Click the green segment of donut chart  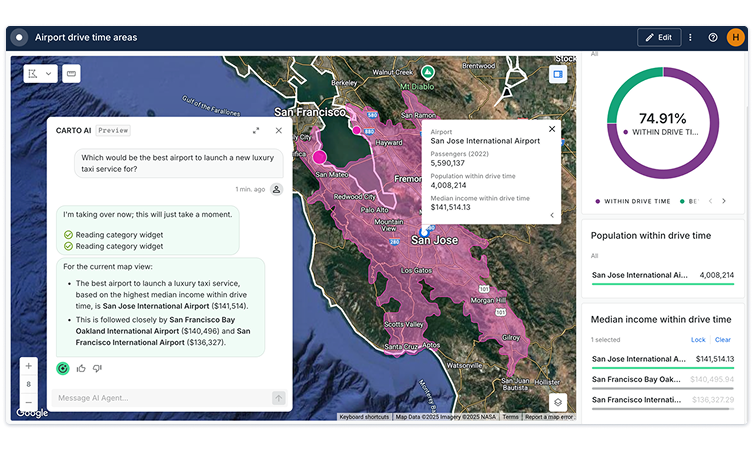pyautogui.click(x=624, y=88)
